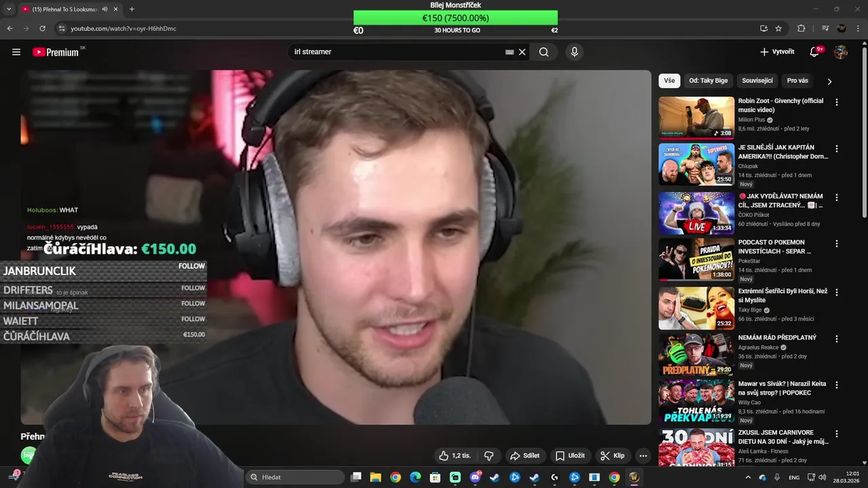Select the 'Pro vás' chip

pos(797,81)
